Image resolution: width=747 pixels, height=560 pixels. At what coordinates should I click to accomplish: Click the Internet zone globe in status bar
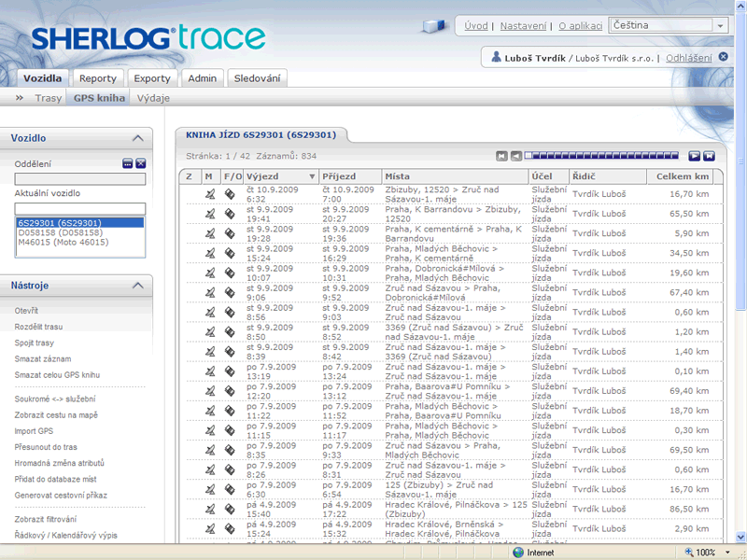coord(518,553)
